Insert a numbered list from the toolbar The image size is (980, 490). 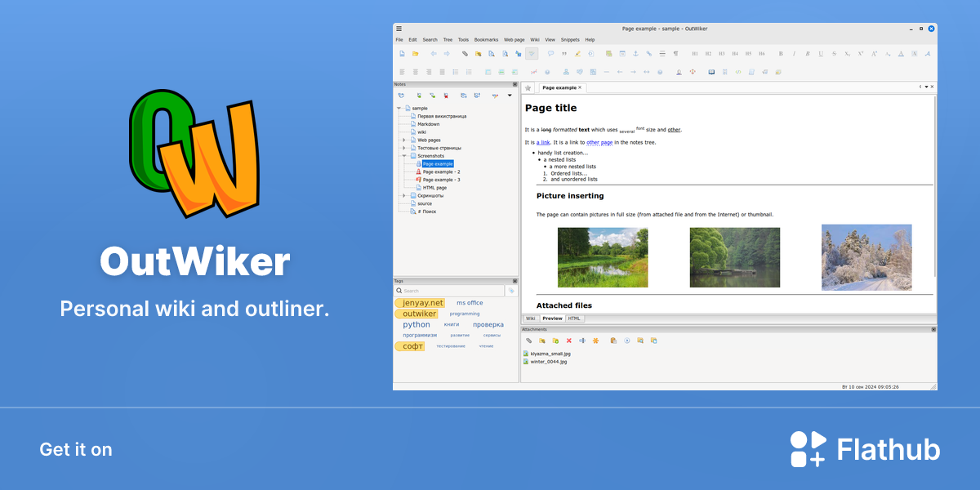pyautogui.click(x=469, y=72)
